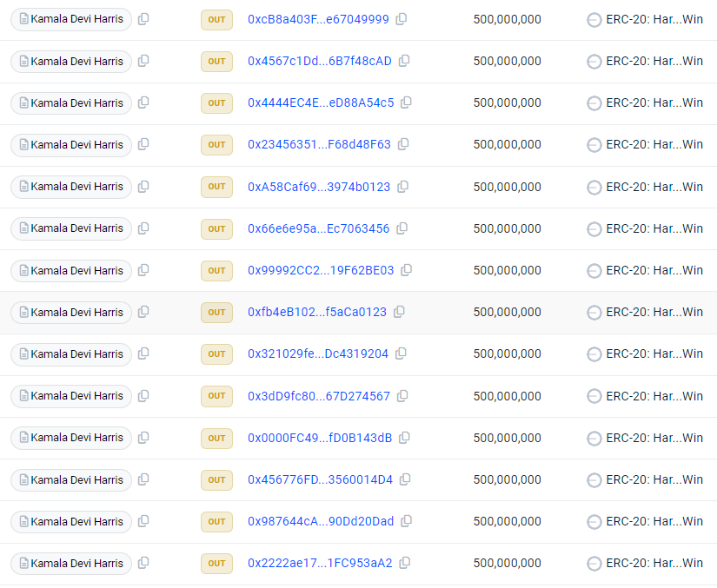
Task: Open ERC-20: Har...Win token in 0x2222ae17 row
Action: pos(654,564)
